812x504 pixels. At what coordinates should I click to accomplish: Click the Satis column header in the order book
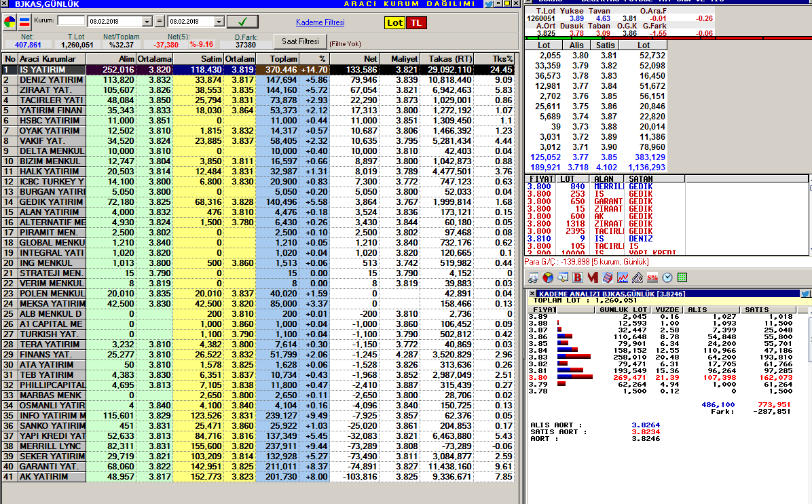(605, 45)
